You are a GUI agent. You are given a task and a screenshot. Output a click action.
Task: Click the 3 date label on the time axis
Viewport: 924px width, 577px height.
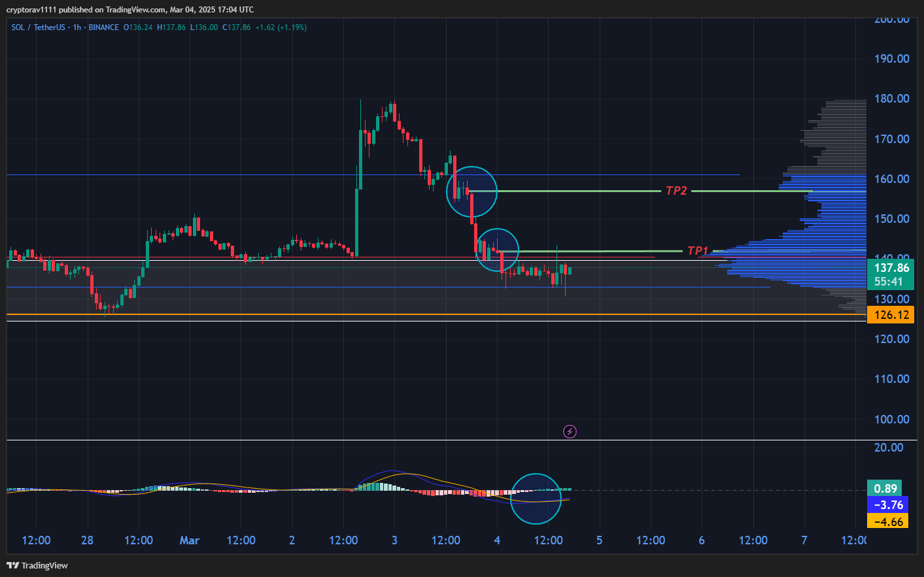tap(394, 540)
